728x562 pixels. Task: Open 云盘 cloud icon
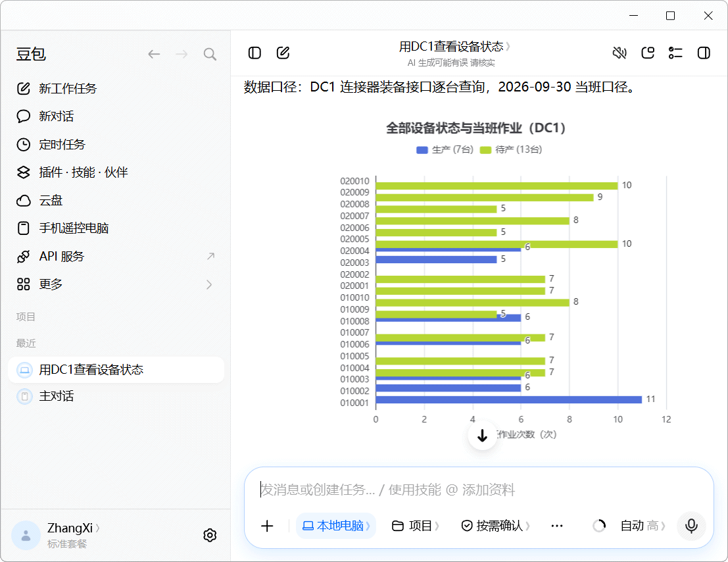point(23,200)
